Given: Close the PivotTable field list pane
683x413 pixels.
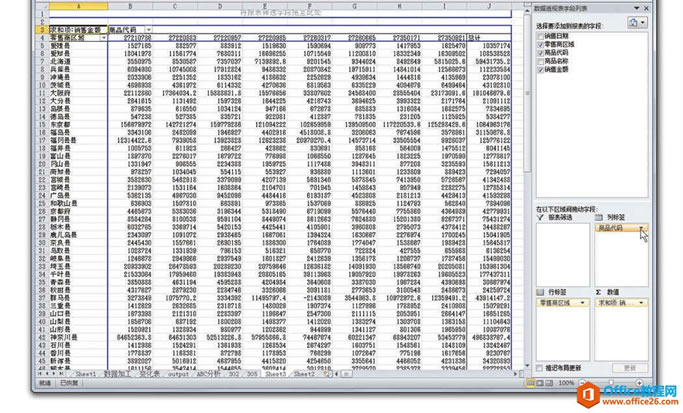Looking at the screenshot, I should pyautogui.click(x=646, y=8).
